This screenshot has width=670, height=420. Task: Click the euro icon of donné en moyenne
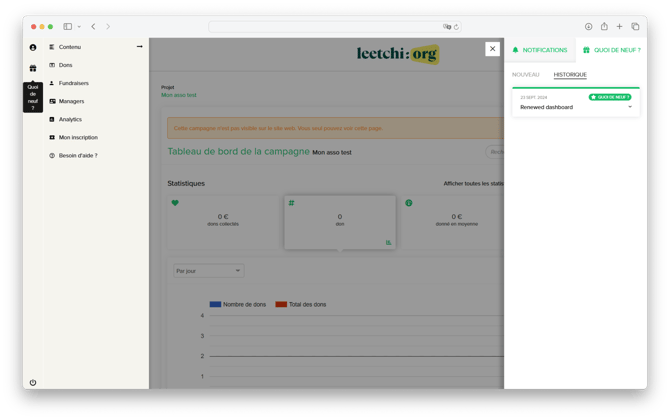tap(408, 203)
